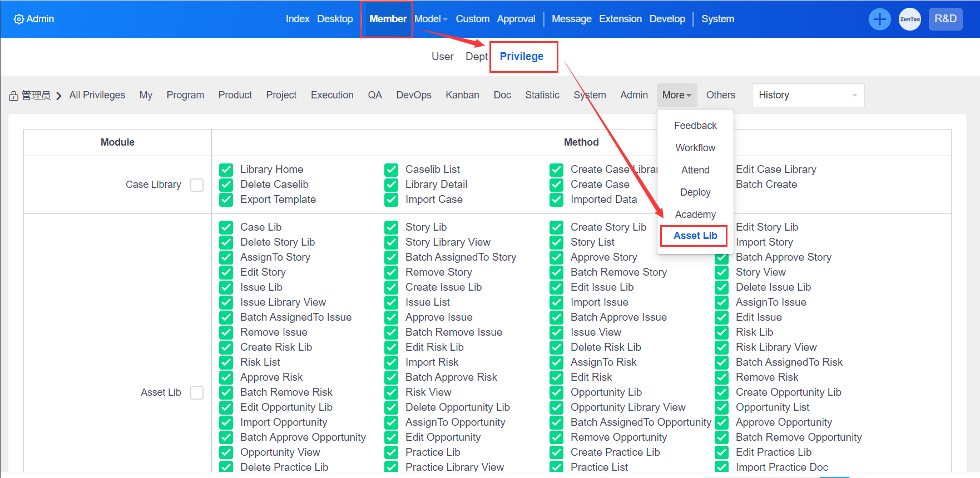Screen dimensions: 980x478
Task: Open the Kanban privilege category
Action: coord(462,95)
